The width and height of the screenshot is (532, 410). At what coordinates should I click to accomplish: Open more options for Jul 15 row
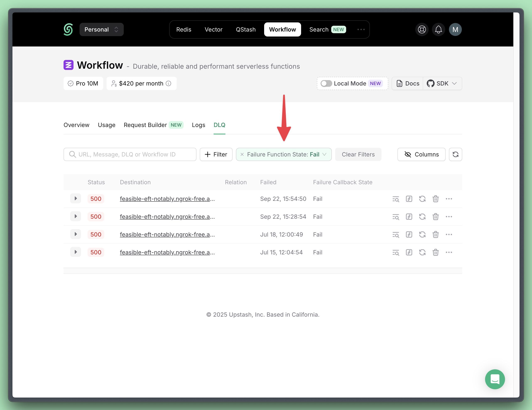[449, 253]
